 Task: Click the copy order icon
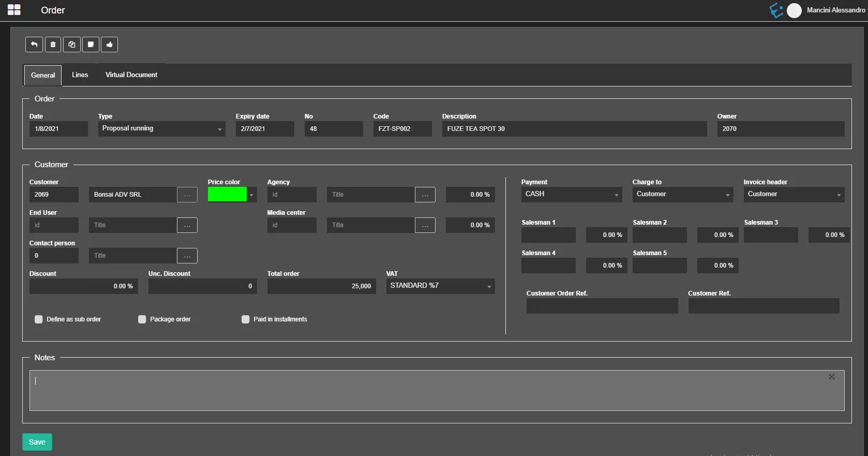(72, 45)
